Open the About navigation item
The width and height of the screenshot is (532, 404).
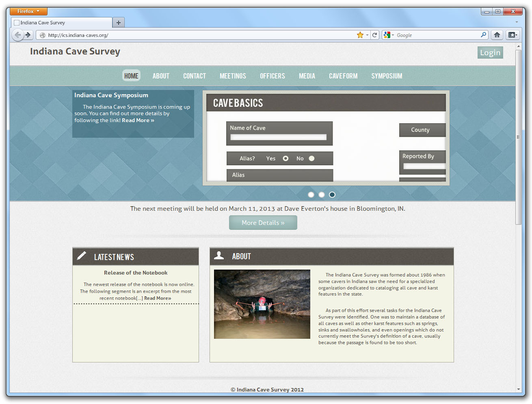coord(161,76)
